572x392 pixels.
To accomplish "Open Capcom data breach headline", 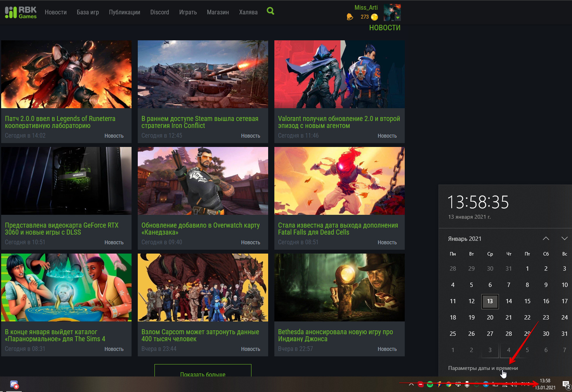I will click(x=200, y=335).
